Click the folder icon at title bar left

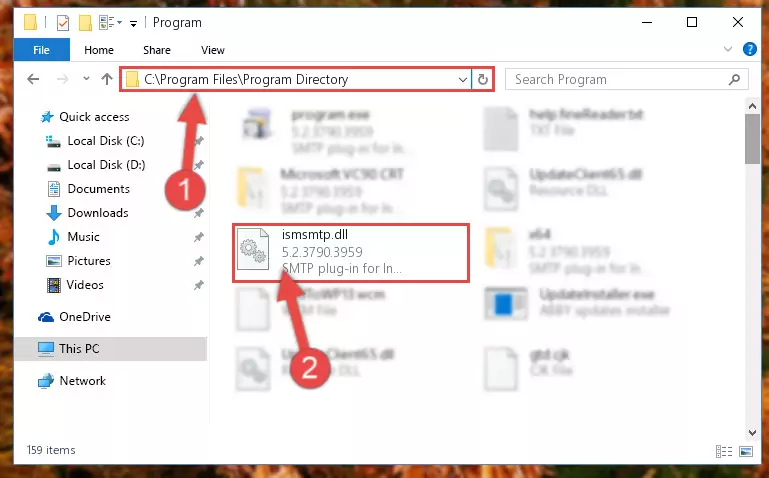tap(30, 22)
